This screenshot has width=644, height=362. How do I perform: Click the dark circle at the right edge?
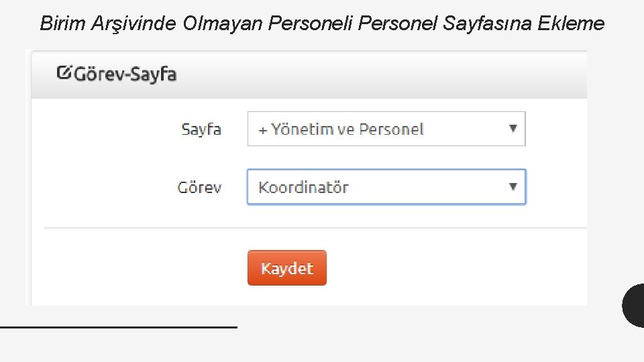[x=635, y=306]
